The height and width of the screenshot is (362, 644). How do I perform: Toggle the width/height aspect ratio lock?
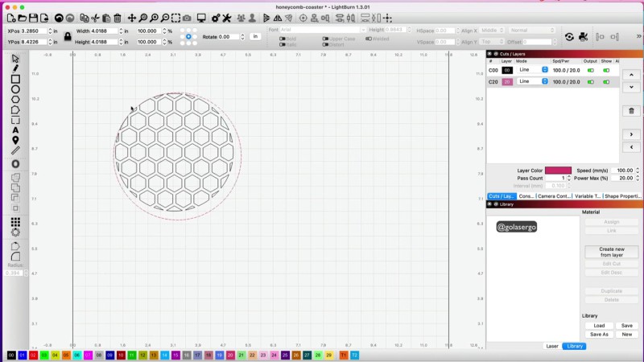[x=68, y=36]
